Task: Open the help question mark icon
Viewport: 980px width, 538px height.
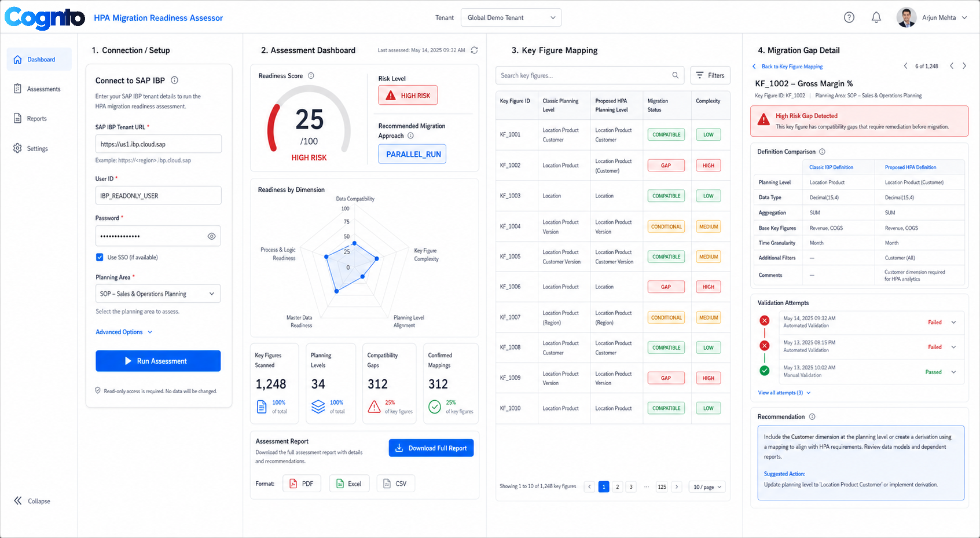Action: pyautogui.click(x=849, y=17)
